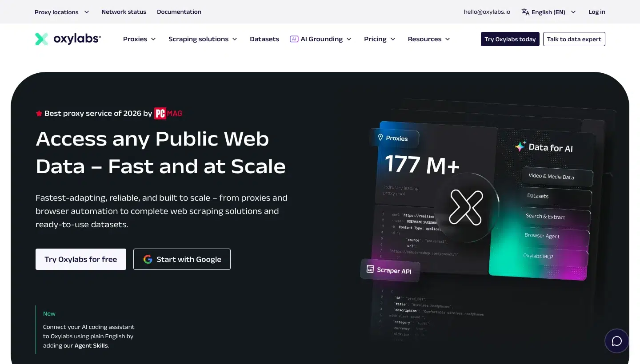Click the Google logo in Start with Google
The height and width of the screenshot is (364, 640).
148,259
